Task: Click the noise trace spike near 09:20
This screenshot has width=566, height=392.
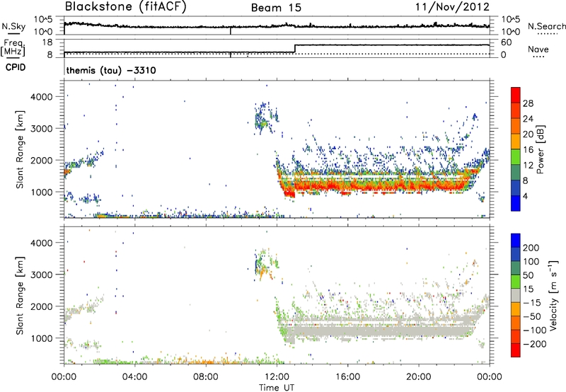Action: [231, 30]
